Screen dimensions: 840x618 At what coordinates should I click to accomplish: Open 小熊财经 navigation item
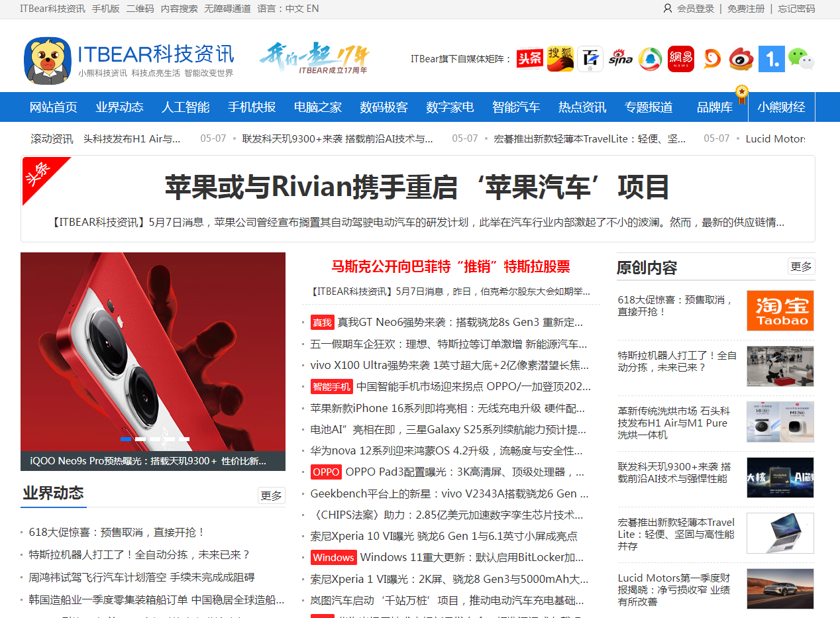tap(782, 107)
